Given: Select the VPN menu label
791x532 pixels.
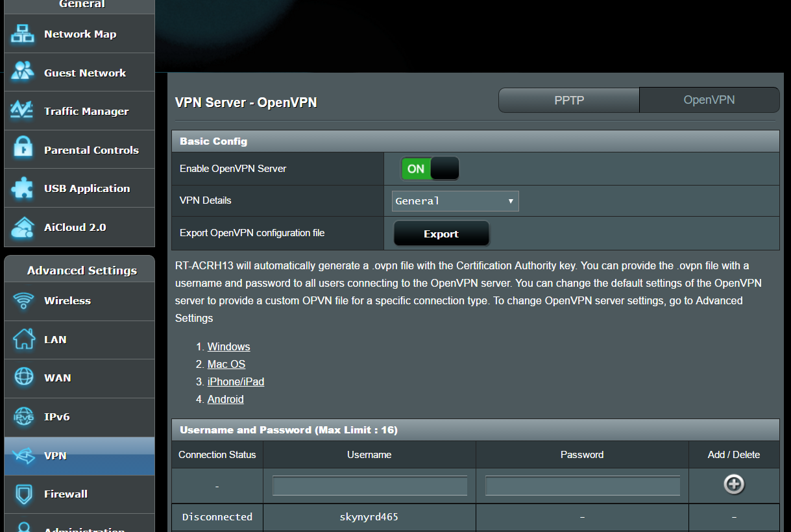Looking at the screenshot, I should [55, 455].
